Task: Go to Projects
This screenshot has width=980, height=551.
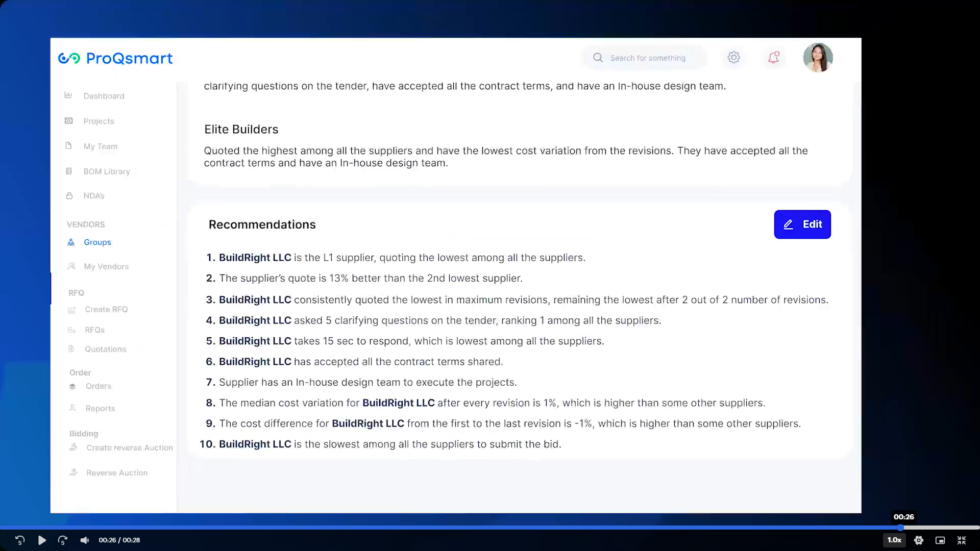Action: 99,121
